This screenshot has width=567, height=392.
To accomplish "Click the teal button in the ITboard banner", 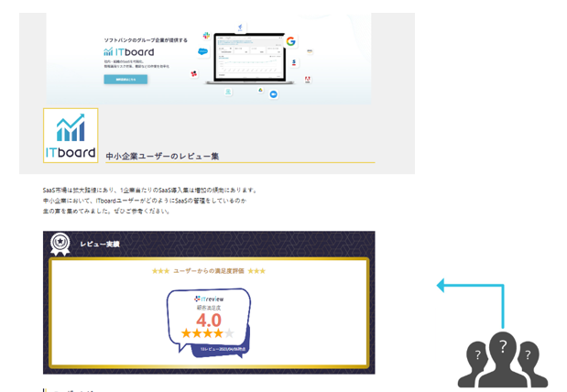I will (x=125, y=79).
